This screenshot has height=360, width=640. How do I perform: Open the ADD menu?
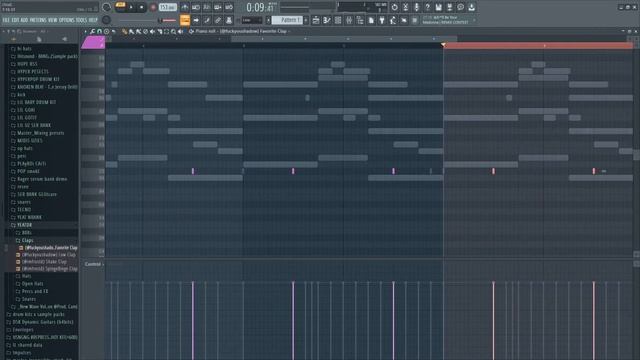(24, 20)
